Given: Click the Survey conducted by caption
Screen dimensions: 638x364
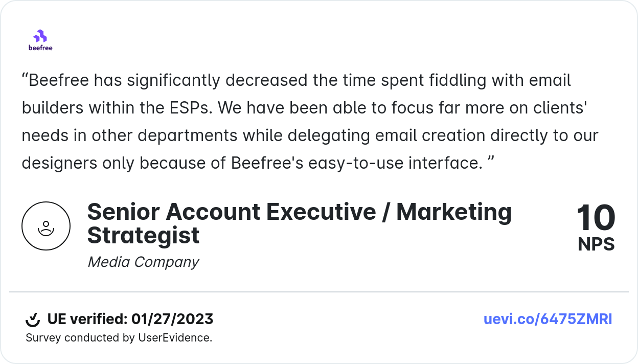Looking at the screenshot, I should coord(82,338).
